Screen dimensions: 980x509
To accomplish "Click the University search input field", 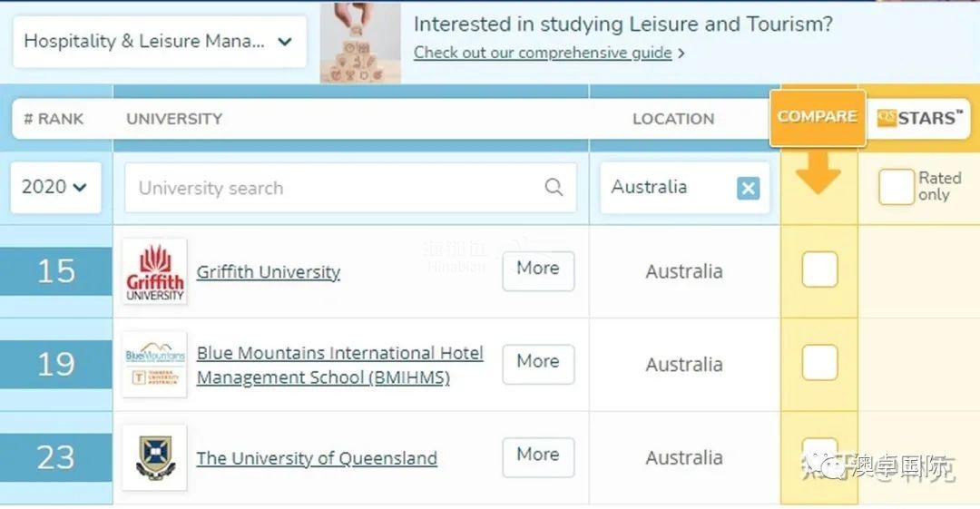I will click(336, 188).
